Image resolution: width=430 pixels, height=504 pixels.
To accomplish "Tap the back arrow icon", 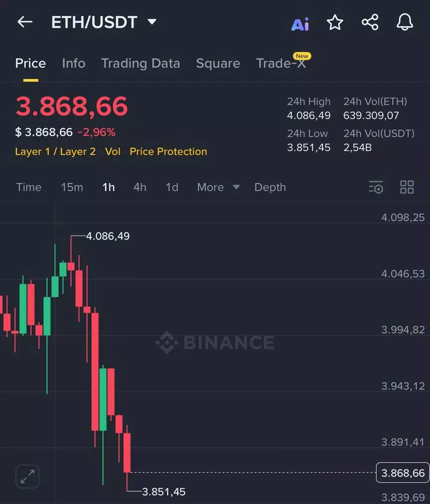I will coord(25,22).
